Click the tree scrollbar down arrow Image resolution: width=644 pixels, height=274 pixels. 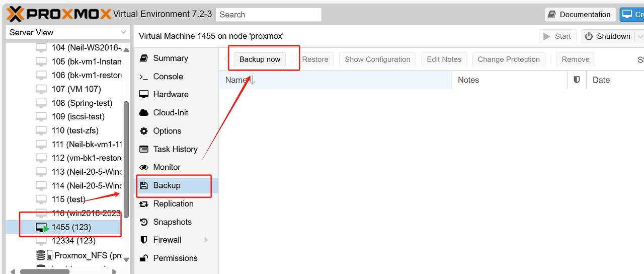126,260
